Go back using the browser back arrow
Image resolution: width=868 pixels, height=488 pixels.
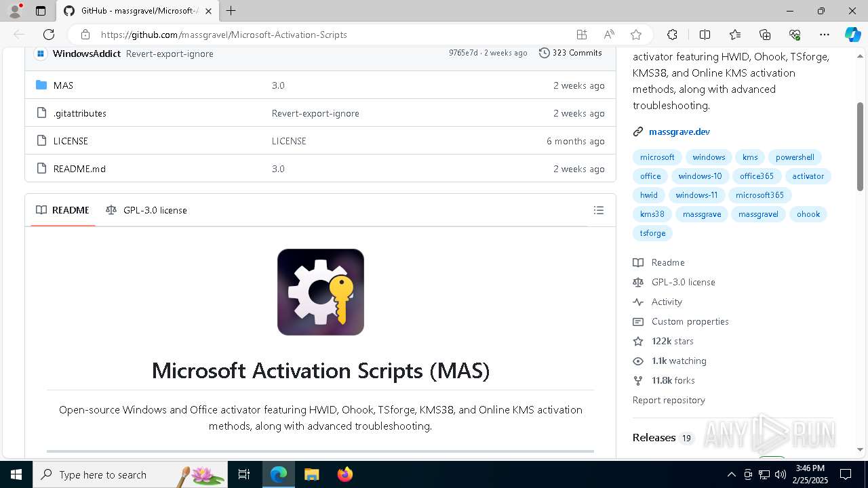pos(19,35)
